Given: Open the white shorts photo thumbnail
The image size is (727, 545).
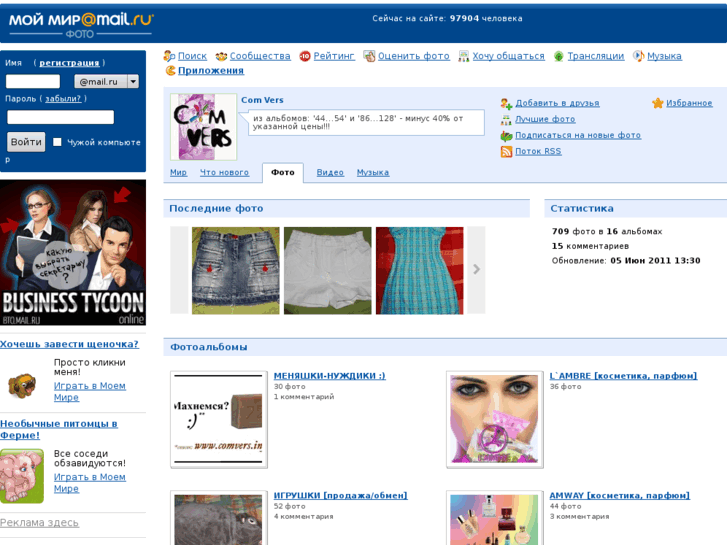Looking at the screenshot, I should point(327,270).
